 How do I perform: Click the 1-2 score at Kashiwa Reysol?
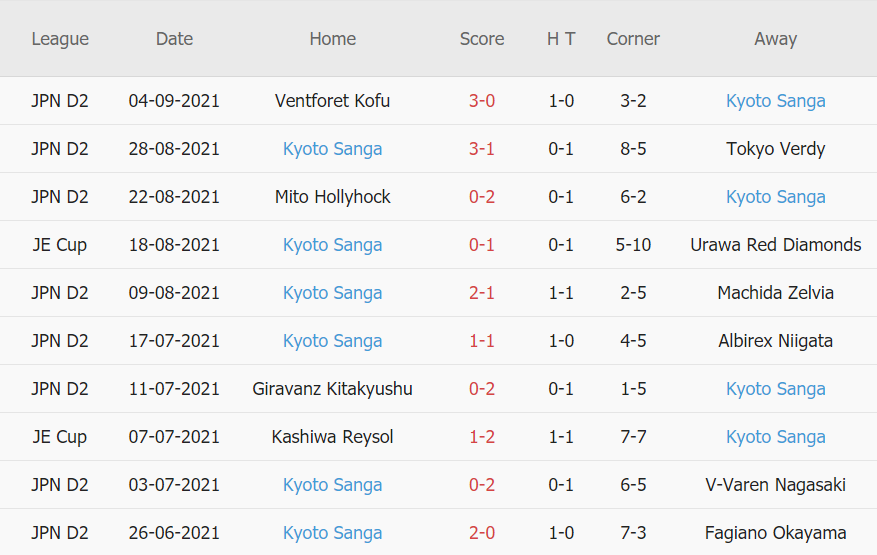pos(481,437)
